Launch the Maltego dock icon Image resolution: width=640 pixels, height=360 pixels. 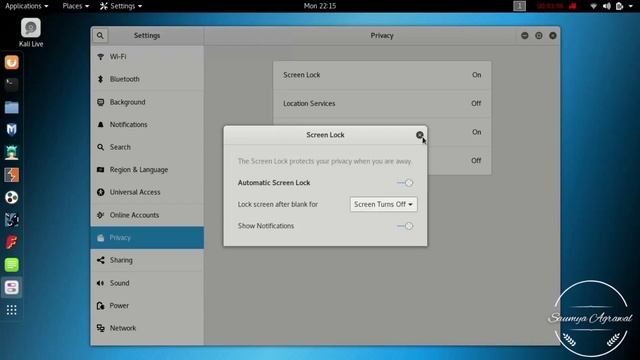[x=11, y=220]
